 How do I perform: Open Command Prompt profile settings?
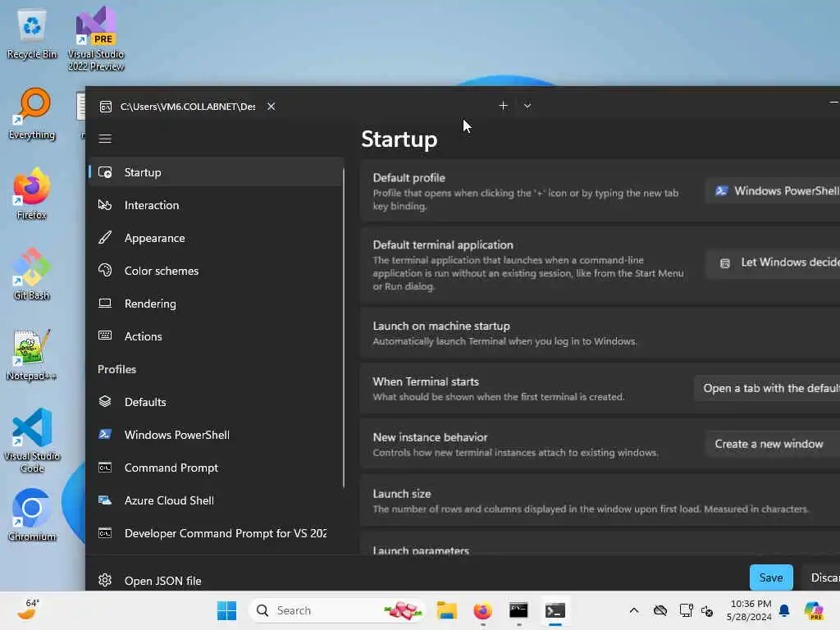[x=216, y=467]
